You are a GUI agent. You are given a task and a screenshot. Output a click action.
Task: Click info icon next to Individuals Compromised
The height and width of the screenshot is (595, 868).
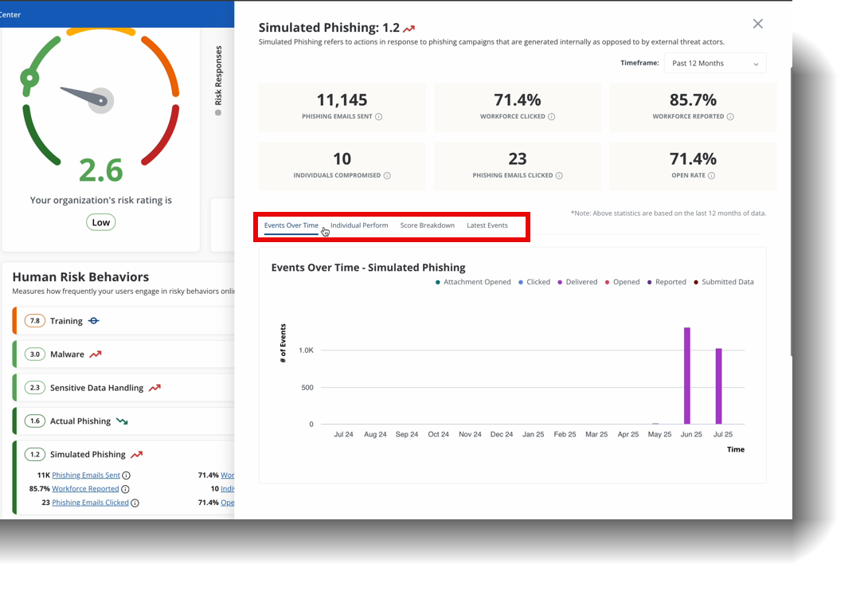(387, 176)
